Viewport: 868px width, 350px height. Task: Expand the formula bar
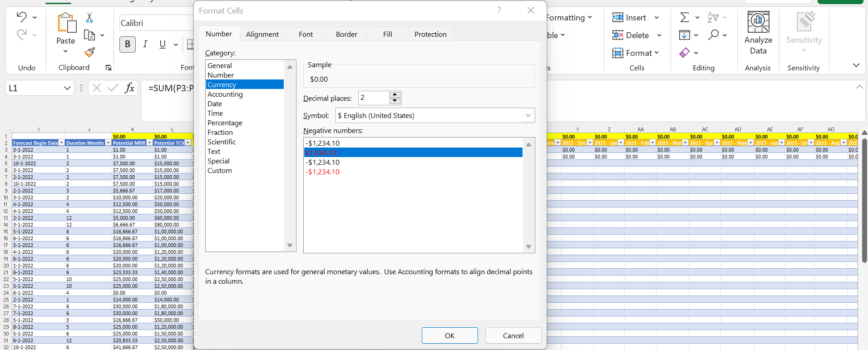pyautogui.click(x=859, y=87)
